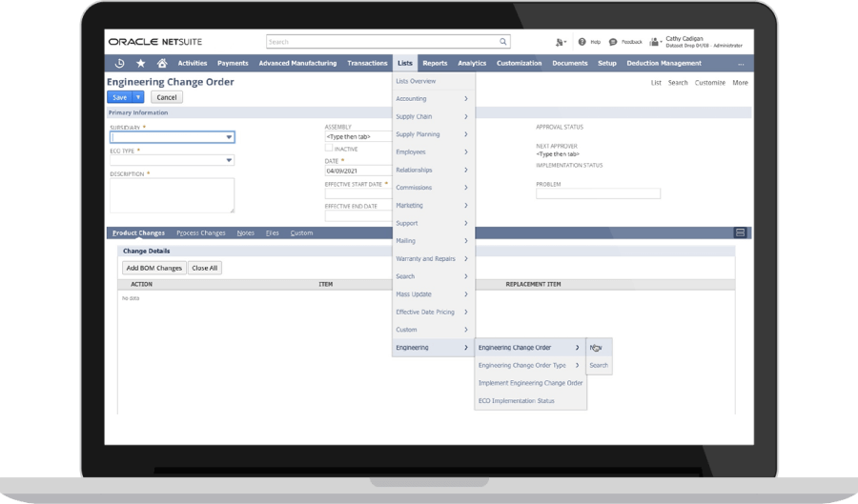Select Engineering in the Lists menu
Screen dimensions: 858x504
pyautogui.click(x=433, y=348)
